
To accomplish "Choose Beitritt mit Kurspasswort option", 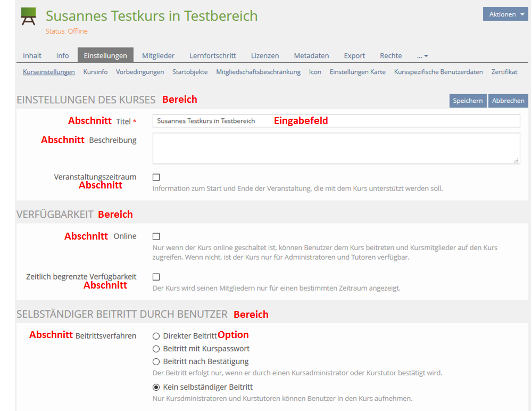I will pos(156,349).
